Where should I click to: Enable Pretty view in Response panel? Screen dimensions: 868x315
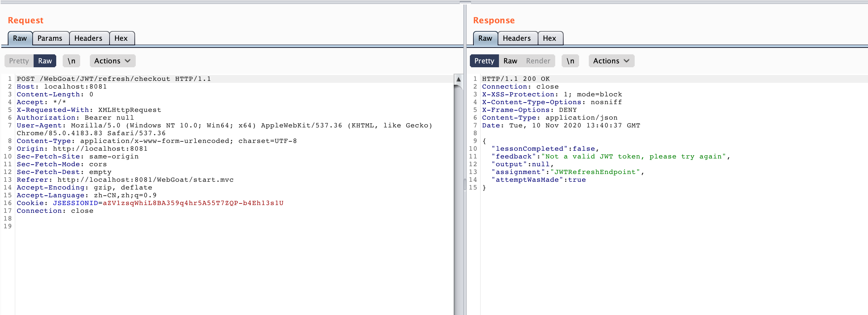(484, 61)
